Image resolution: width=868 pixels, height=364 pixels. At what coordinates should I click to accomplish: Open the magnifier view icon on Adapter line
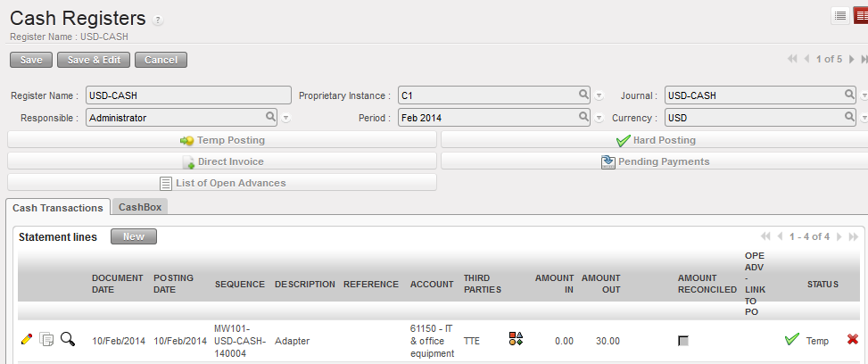pyautogui.click(x=68, y=339)
